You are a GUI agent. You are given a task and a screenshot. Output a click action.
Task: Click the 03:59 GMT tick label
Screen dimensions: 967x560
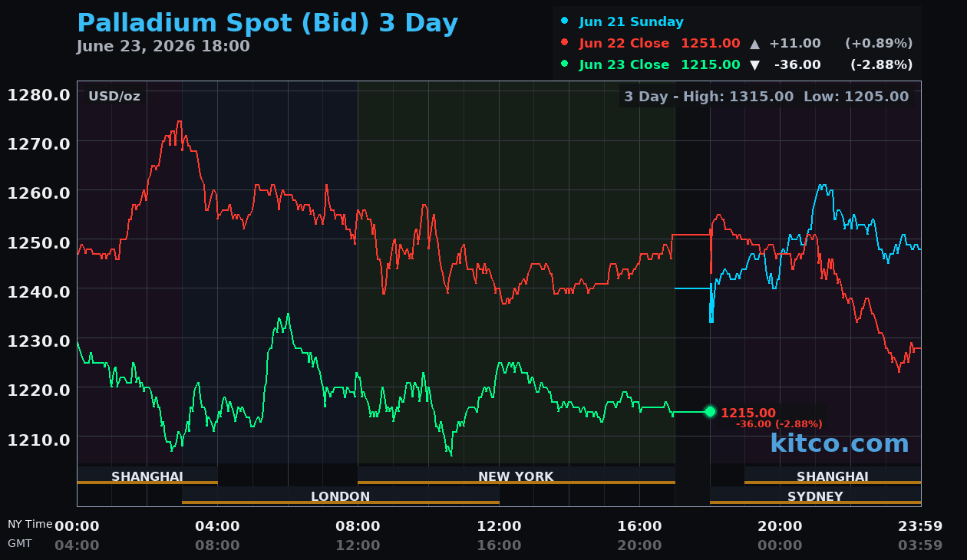click(920, 545)
